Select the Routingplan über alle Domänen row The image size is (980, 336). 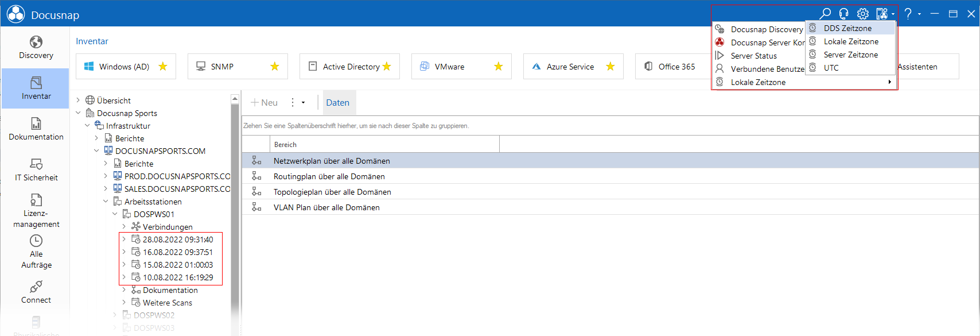point(610,176)
